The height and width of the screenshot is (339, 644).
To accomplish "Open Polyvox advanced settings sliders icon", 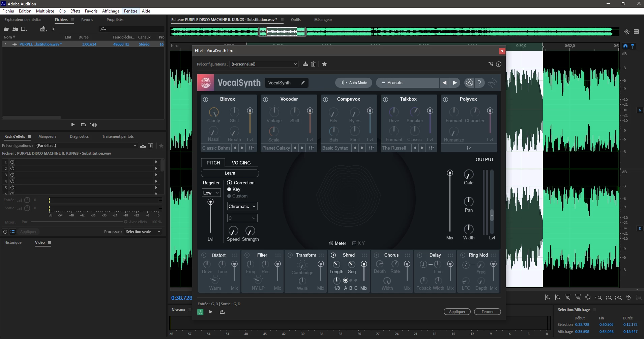I will point(469,148).
